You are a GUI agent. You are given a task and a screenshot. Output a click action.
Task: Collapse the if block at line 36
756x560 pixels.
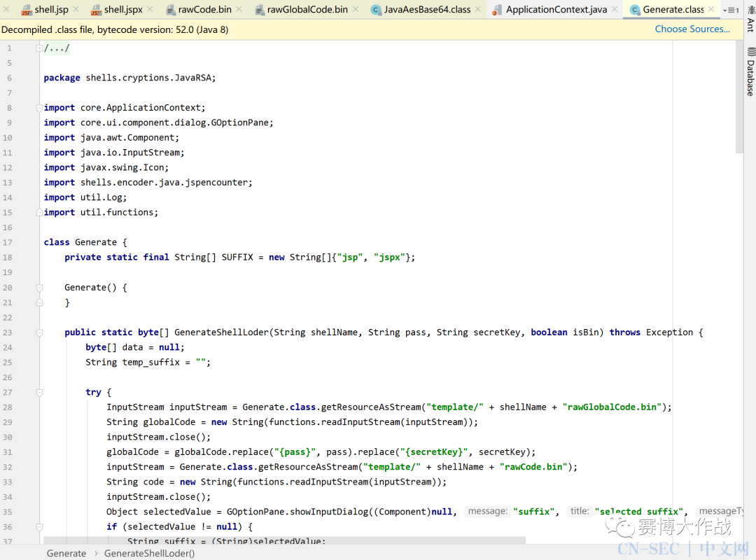[39, 526]
